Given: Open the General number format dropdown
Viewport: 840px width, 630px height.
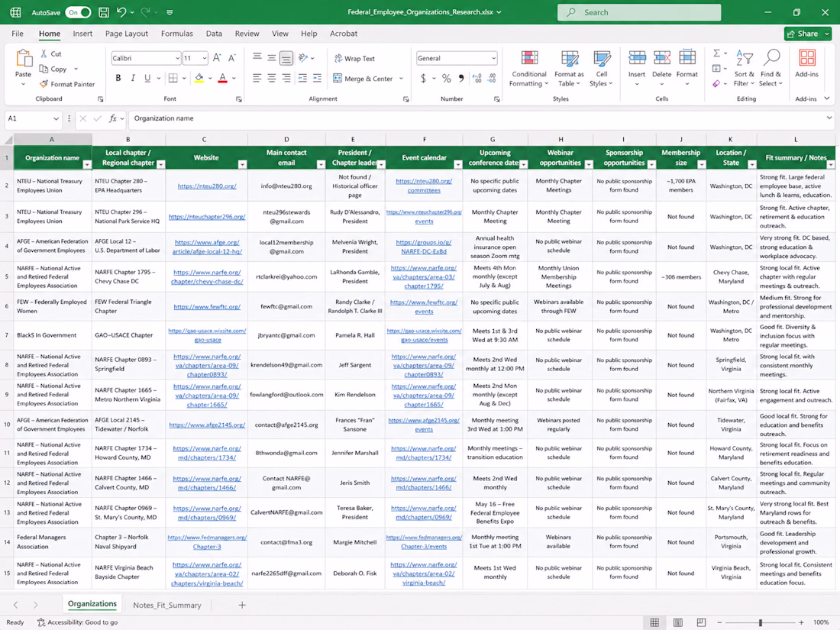Looking at the screenshot, I should (x=493, y=58).
